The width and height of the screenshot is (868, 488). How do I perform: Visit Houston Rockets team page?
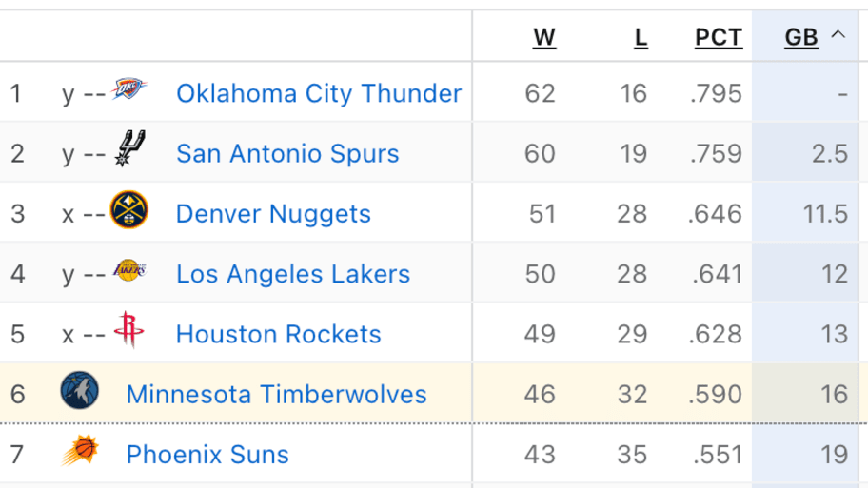tap(278, 334)
